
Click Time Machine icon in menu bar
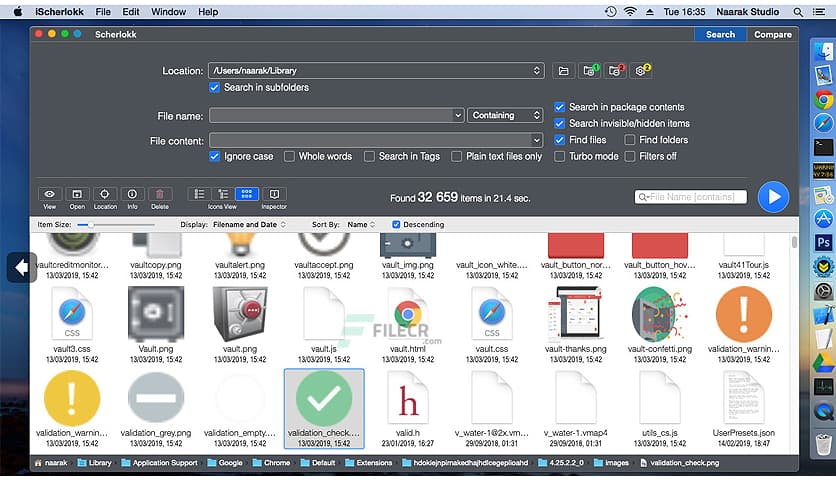pos(610,12)
